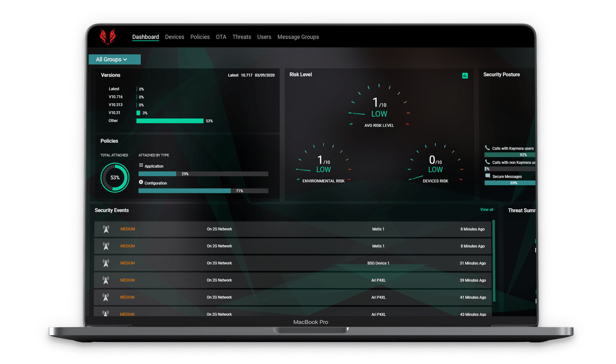Screen dimensions: 616x364
Task: Click the red phoenix logo icon
Action: click(108, 37)
